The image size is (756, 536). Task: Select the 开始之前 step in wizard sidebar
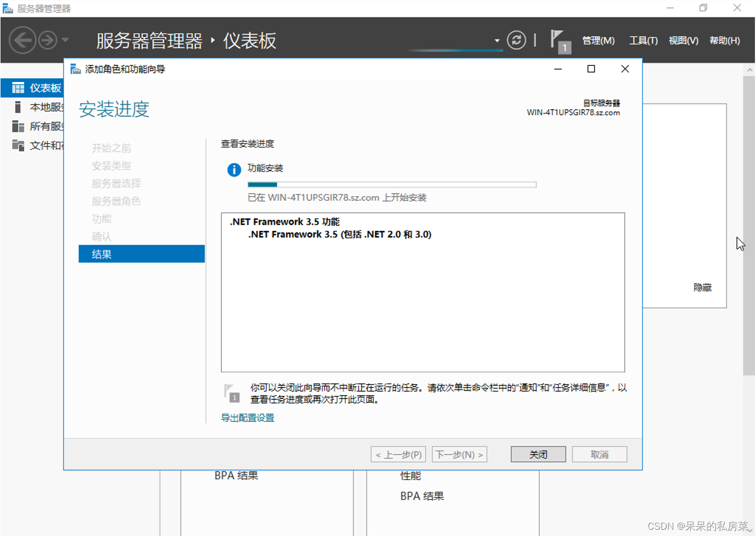pos(111,148)
